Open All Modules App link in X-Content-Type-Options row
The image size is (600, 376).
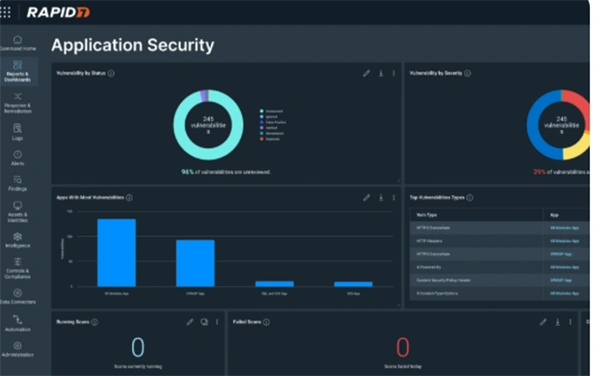[564, 293]
